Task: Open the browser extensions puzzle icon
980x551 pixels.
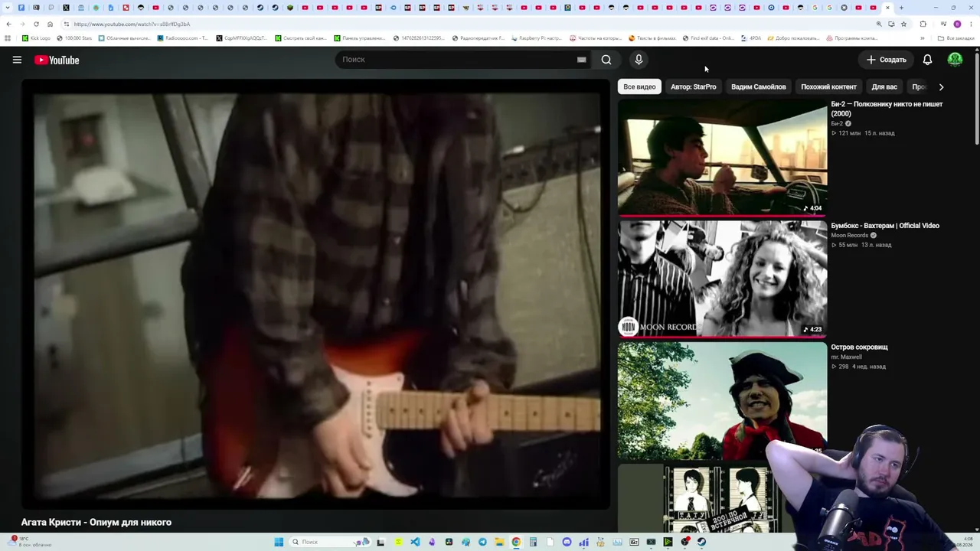Action: 923,24
